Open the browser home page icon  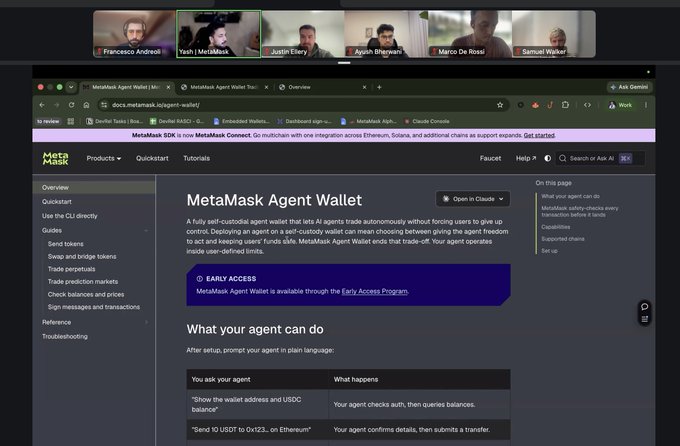[86, 105]
